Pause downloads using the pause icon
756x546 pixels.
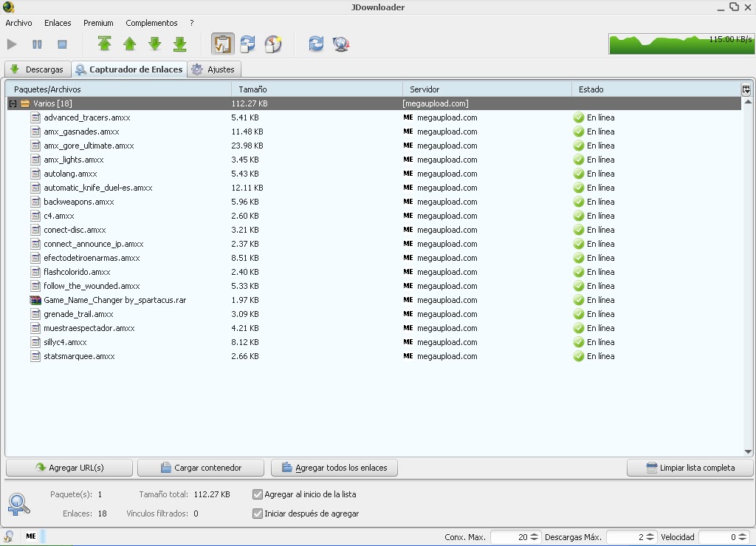[x=37, y=44]
